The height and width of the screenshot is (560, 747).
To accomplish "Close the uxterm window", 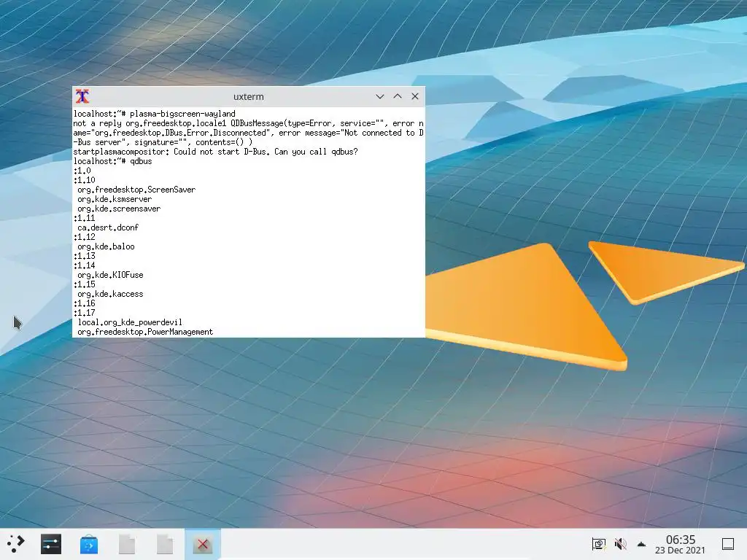I will [x=415, y=96].
